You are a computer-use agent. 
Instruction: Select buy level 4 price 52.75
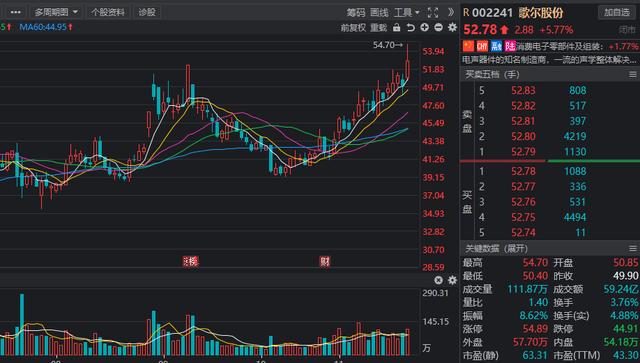tap(523, 217)
